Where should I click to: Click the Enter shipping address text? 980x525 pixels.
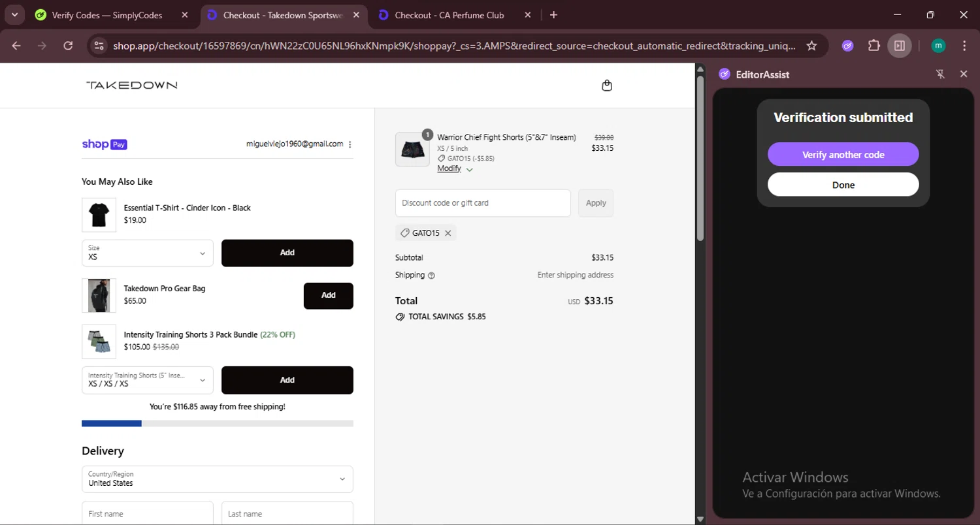tap(576, 276)
